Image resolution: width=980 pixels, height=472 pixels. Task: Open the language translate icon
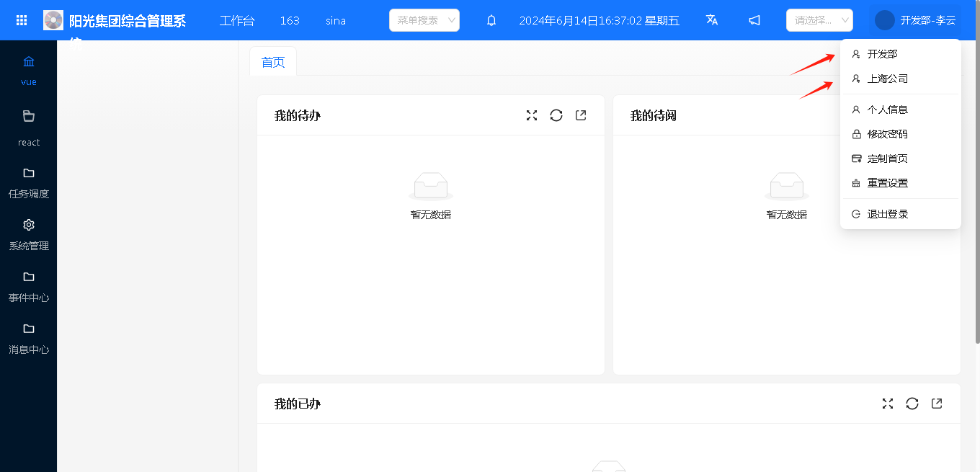tap(712, 20)
